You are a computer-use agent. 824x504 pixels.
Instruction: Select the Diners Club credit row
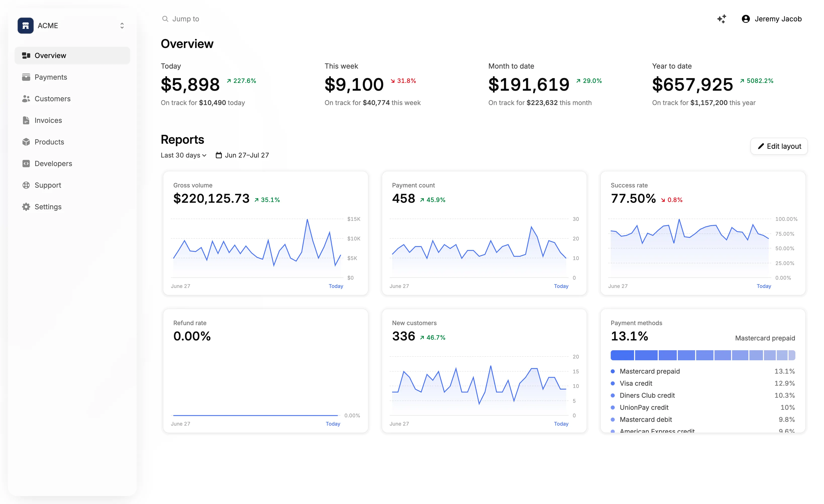703,395
